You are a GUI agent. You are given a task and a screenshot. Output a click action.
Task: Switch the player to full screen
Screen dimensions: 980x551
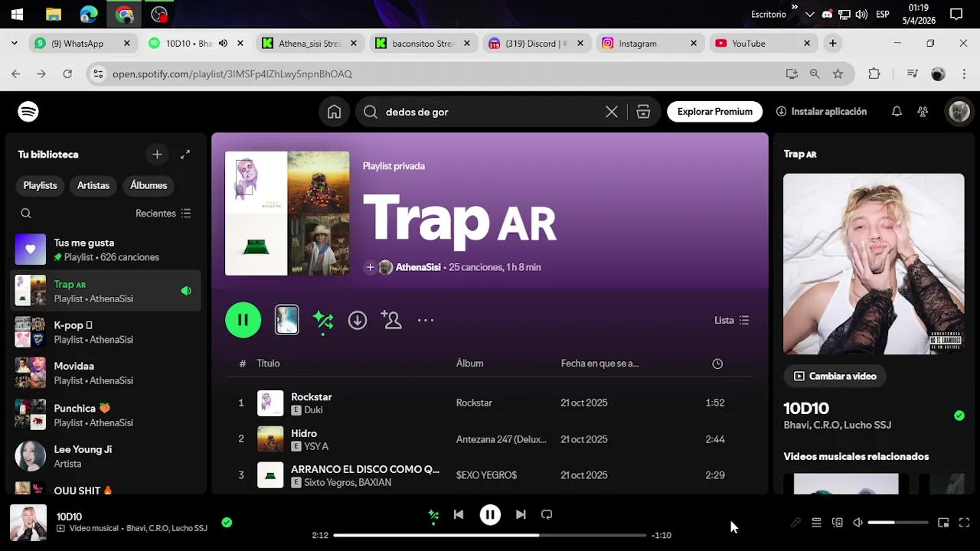tap(964, 523)
